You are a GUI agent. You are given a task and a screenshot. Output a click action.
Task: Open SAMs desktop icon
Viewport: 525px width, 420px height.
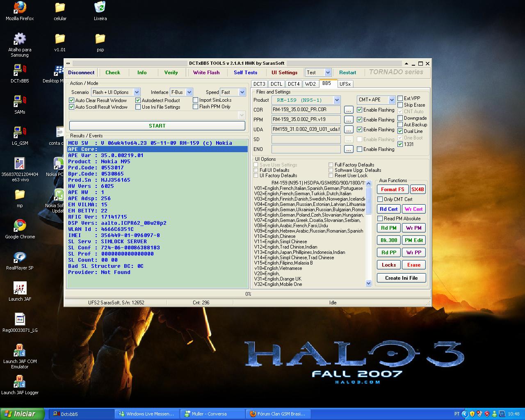[x=20, y=105]
